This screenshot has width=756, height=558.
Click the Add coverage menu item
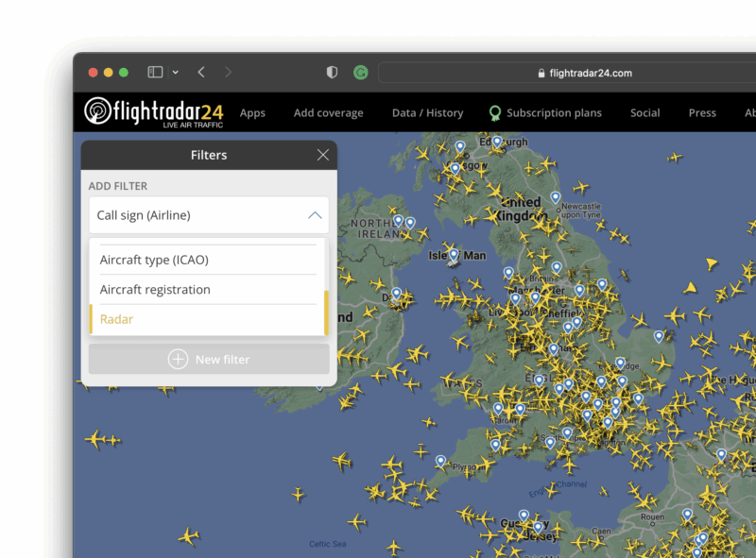click(328, 112)
